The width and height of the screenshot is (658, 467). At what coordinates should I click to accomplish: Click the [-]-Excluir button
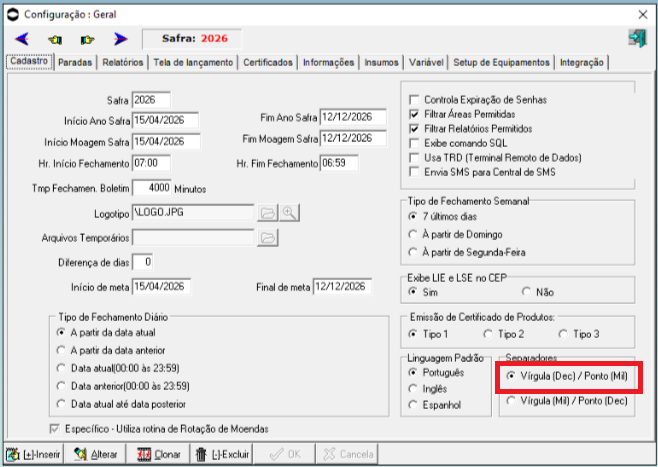click(223, 454)
